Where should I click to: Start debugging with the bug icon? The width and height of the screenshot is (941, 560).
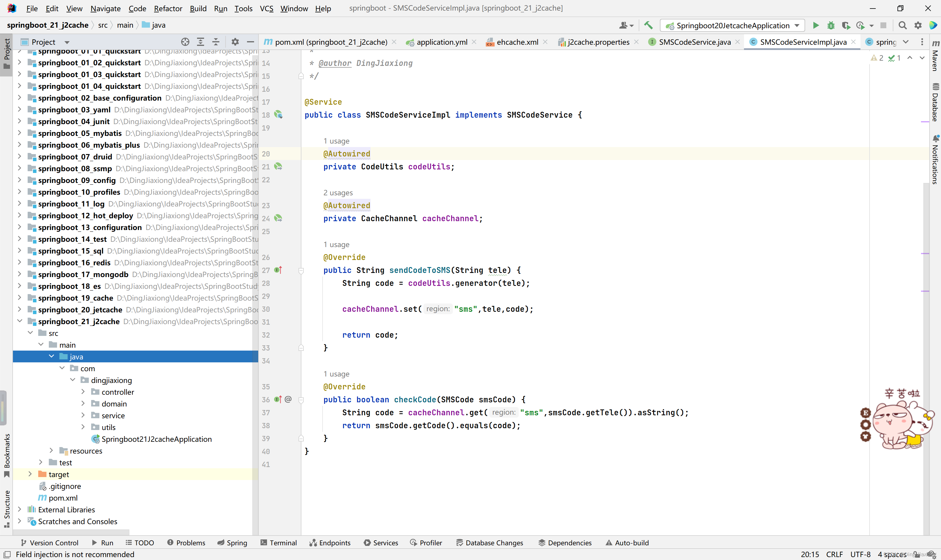pyautogui.click(x=831, y=25)
